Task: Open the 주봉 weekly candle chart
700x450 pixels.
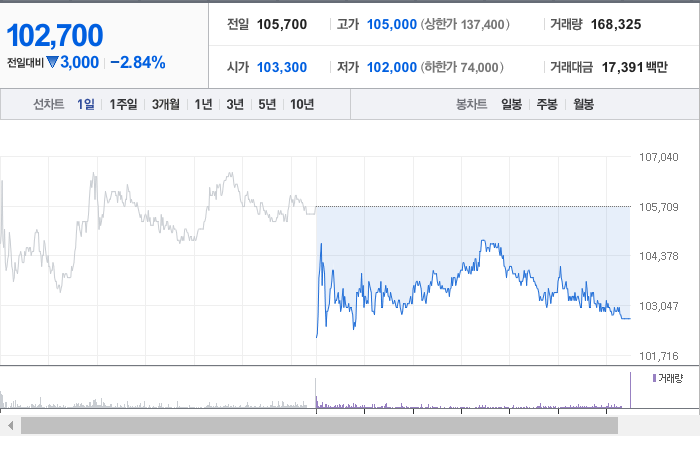Action: click(x=547, y=104)
